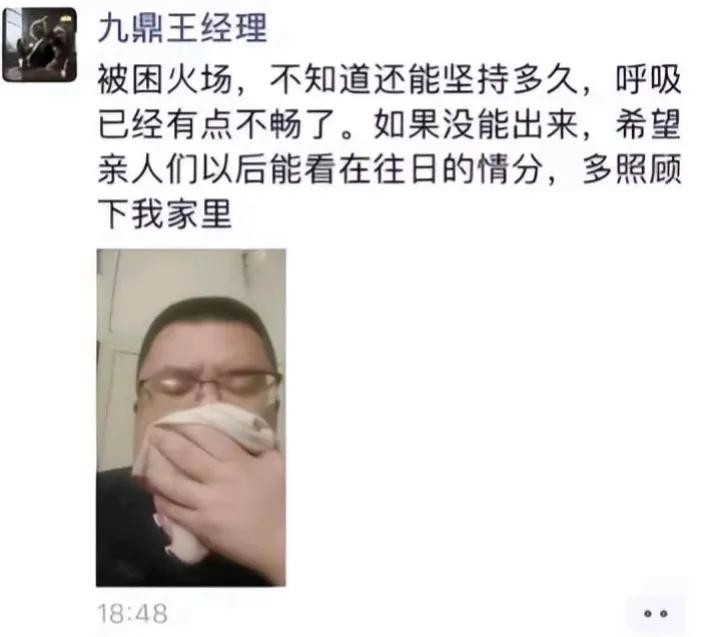Click the words 多照顾 on the third line
Screen dimensions: 712x637
632,169
